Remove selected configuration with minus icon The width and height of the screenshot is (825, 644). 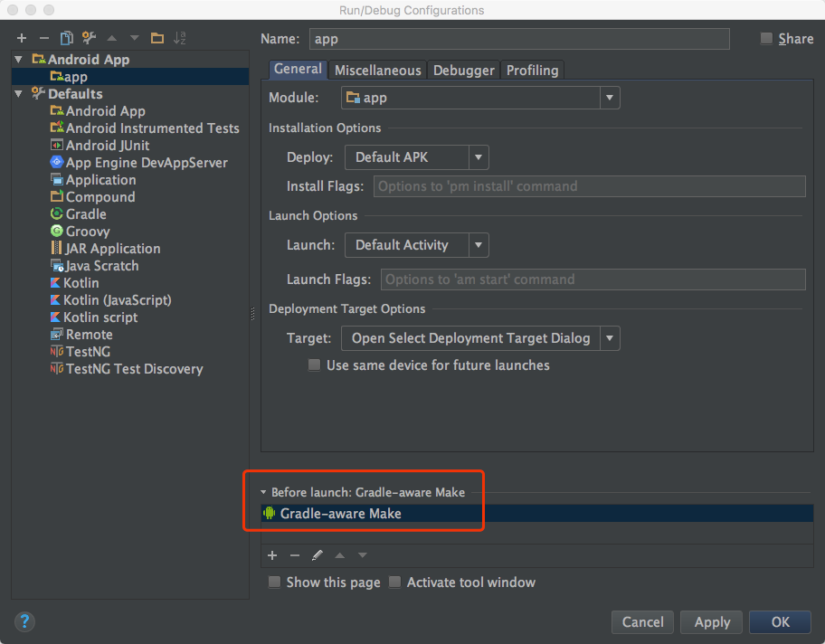tap(44, 38)
